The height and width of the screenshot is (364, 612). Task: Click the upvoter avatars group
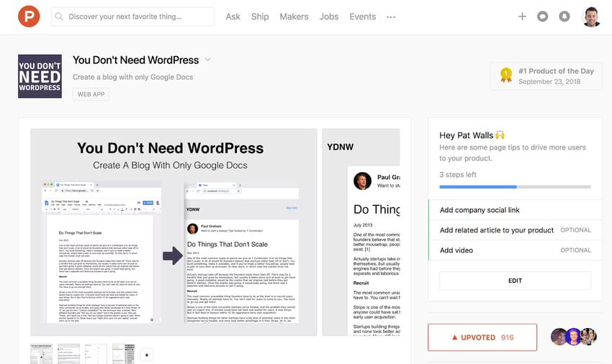(574, 337)
